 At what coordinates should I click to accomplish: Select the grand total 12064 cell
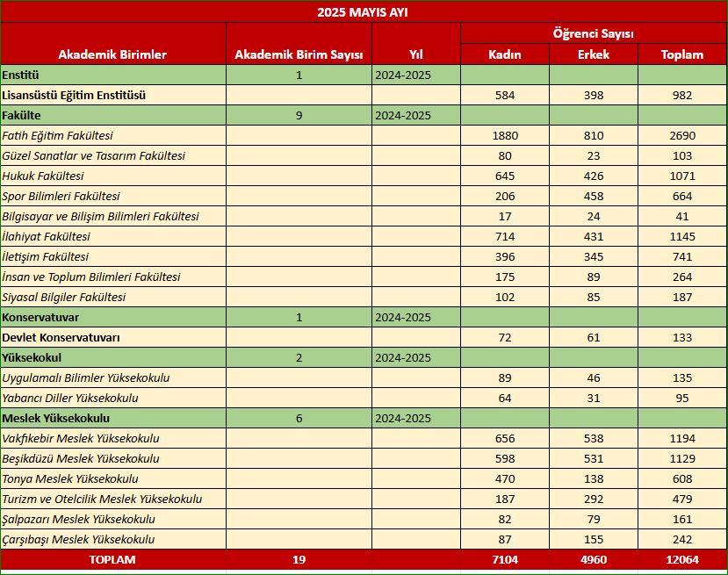click(x=681, y=560)
